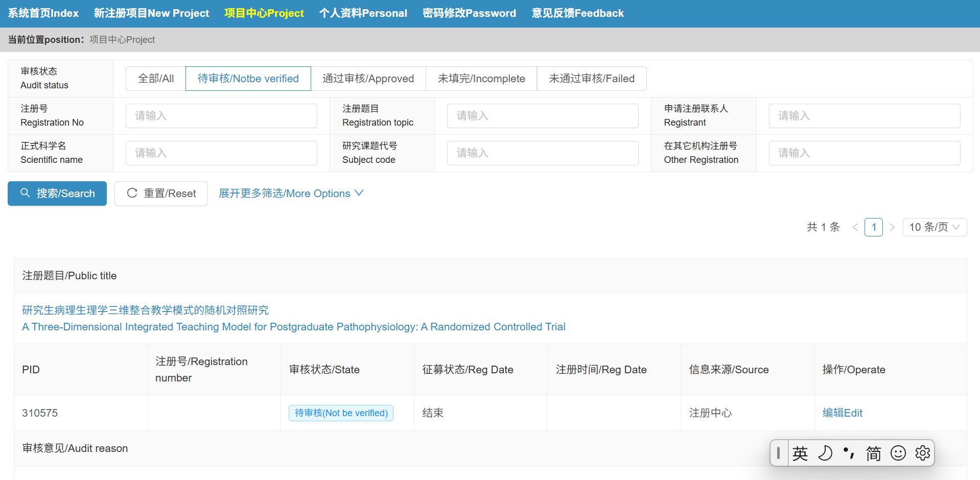Viewport: 980px width, 480px height.
Task: Click the 编辑Edit link for project 310575
Action: (842, 413)
